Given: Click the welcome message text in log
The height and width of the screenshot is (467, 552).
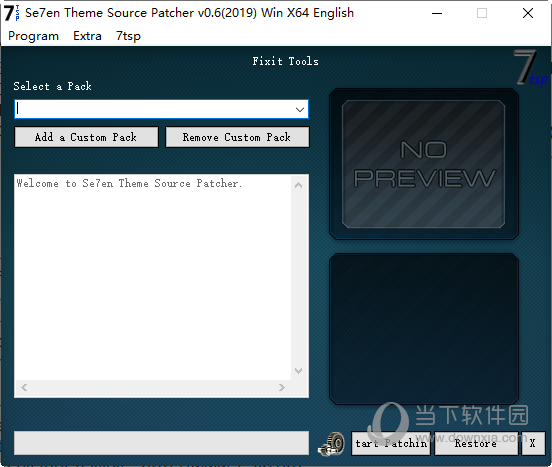Looking at the screenshot, I should 129,183.
